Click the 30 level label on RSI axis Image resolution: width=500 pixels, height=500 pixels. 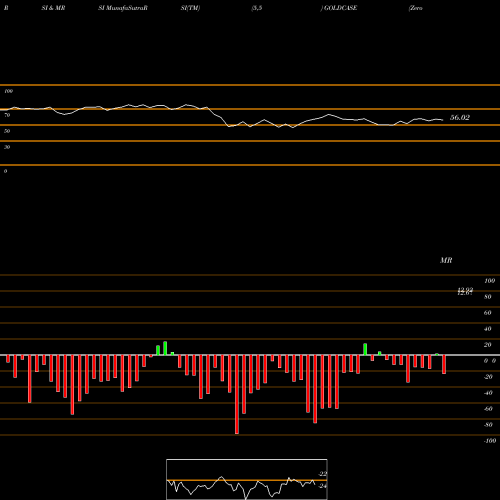click(x=7, y=147)
